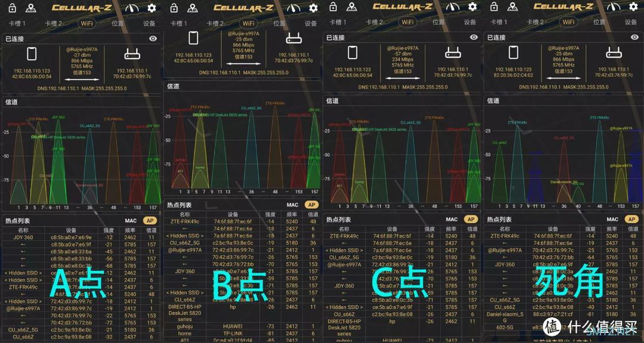Select ZTE-FRK49c row in B点 hotspot list
Image resolution: width=644 pixels, height=343 pixels.
pyautogui.click(x=242, y=221)
